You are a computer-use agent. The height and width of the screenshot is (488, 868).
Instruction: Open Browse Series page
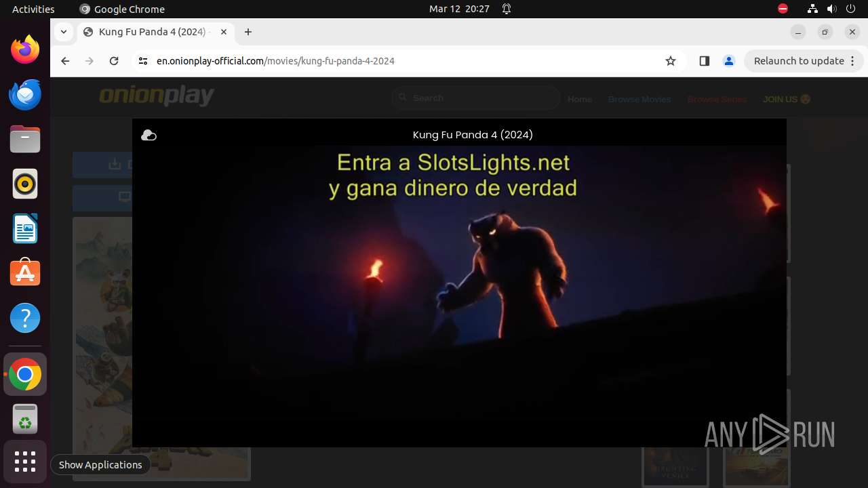tap(717, 99)
